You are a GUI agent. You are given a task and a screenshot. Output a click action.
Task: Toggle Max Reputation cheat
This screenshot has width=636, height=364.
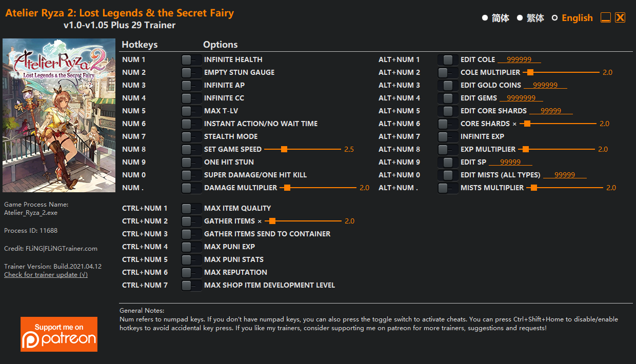tap(191, 273)
